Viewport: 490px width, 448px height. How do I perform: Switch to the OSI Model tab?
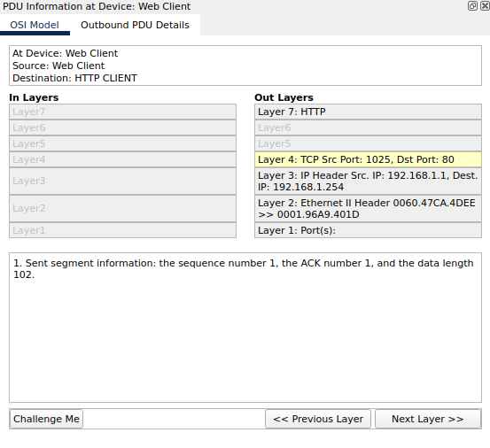(35, 25)
